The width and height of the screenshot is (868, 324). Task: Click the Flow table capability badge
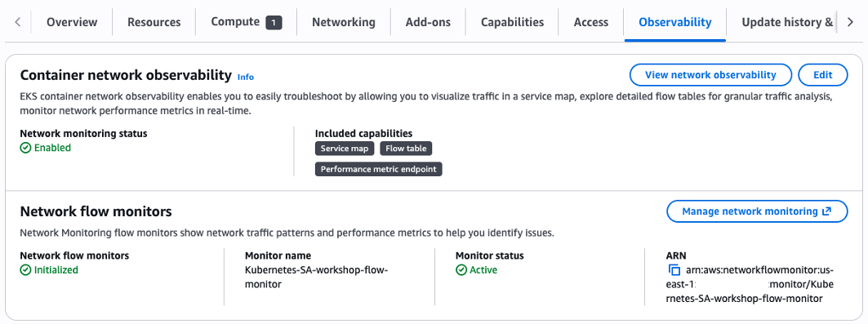(407, 149)
